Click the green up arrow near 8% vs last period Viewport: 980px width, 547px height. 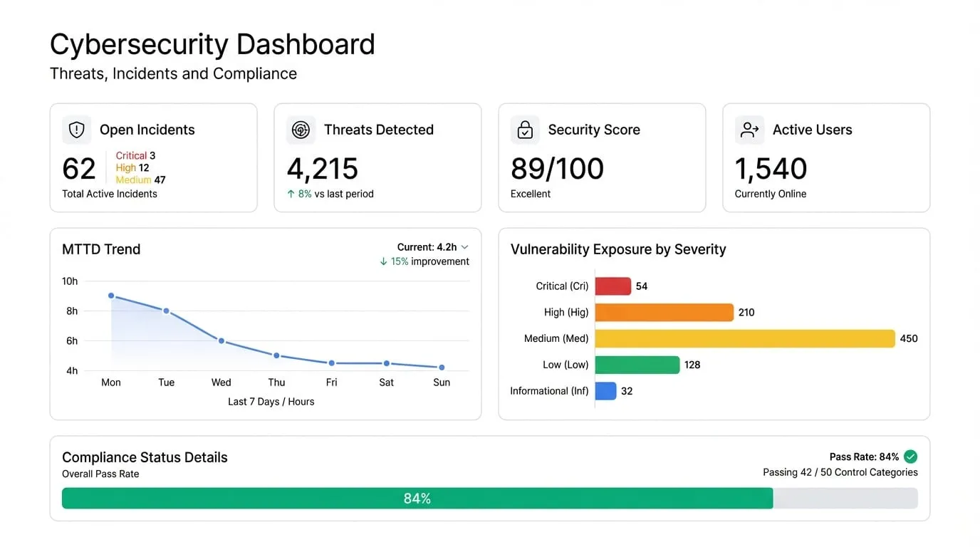tap(291, 194)
